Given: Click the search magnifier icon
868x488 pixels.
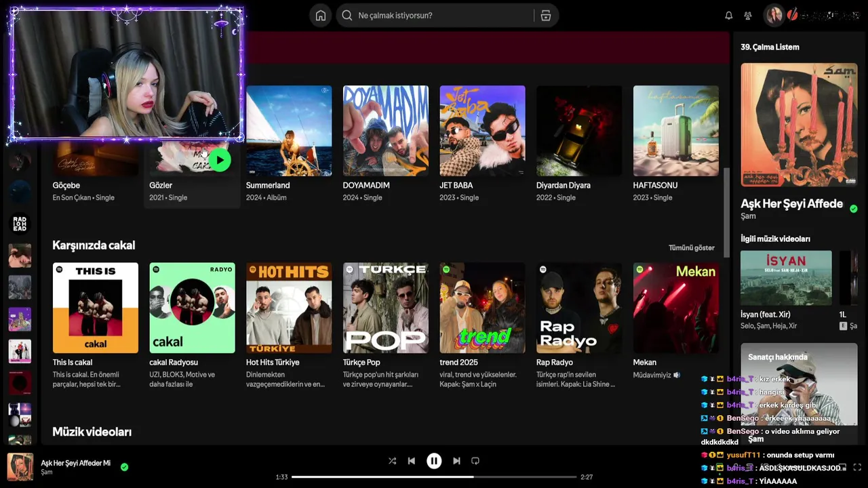Looking at the screenshot, I should pos(347,16).
